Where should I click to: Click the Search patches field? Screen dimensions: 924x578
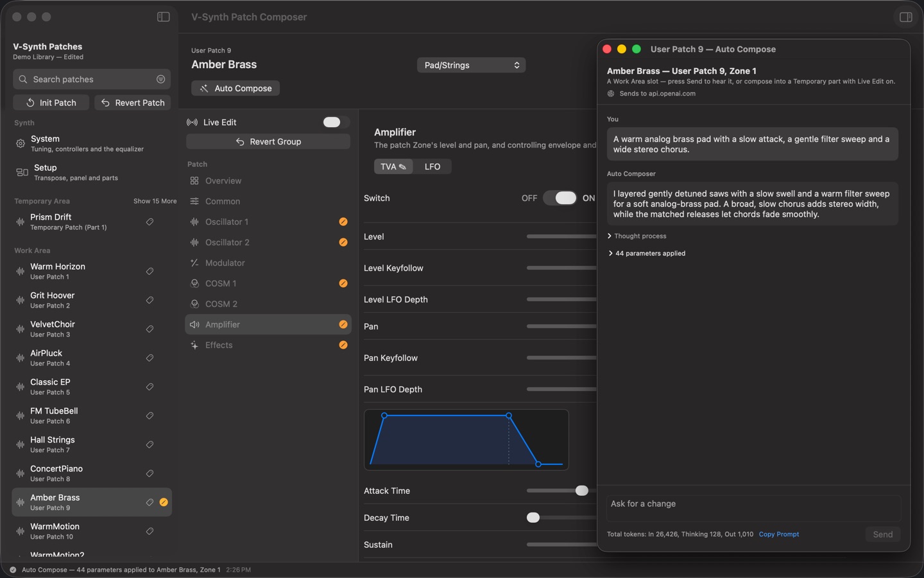[92, 79]
